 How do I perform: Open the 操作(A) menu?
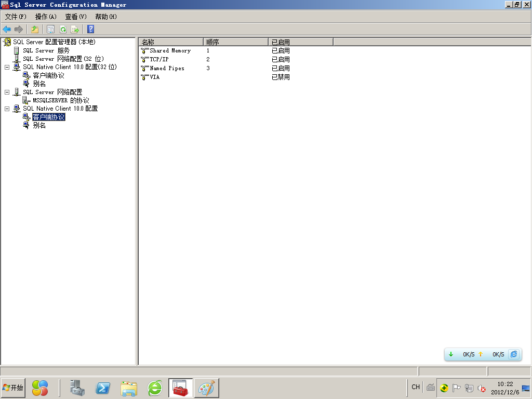(x=46, y=17)
